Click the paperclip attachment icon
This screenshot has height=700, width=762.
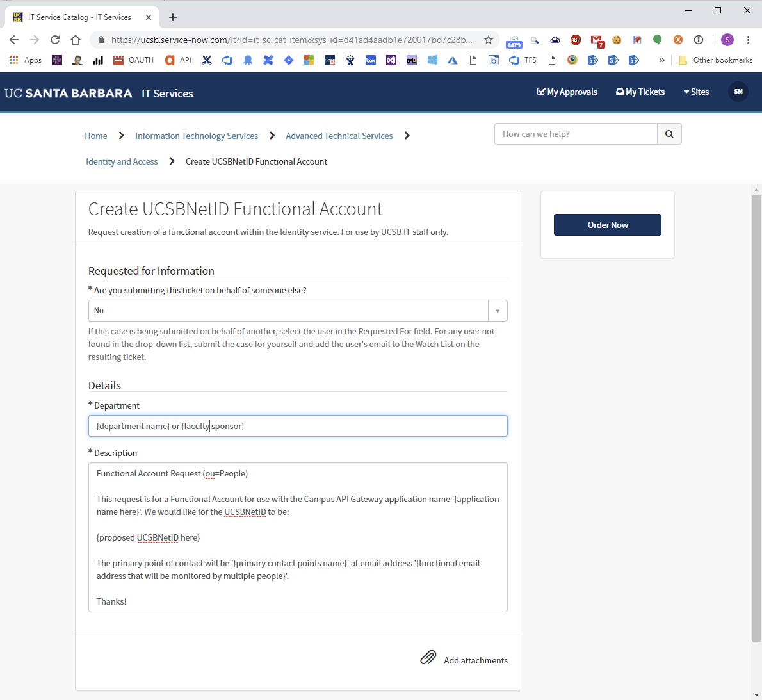click(428, 658)
